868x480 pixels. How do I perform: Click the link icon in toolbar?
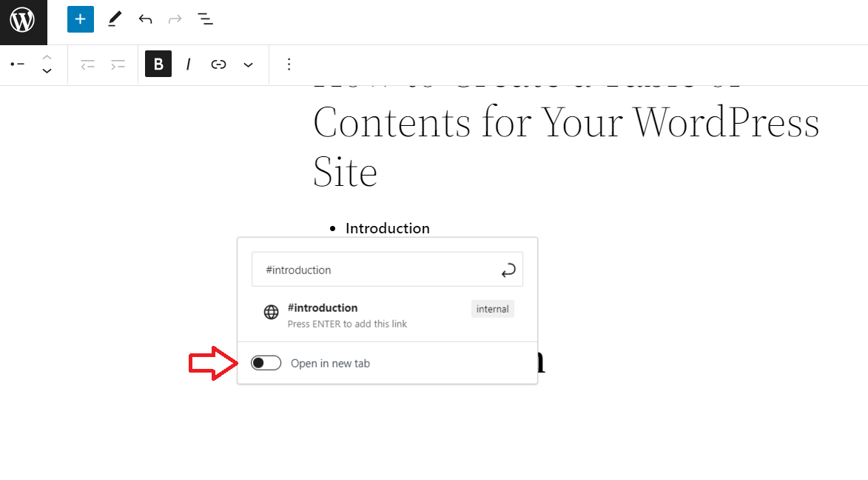(218, 64)
